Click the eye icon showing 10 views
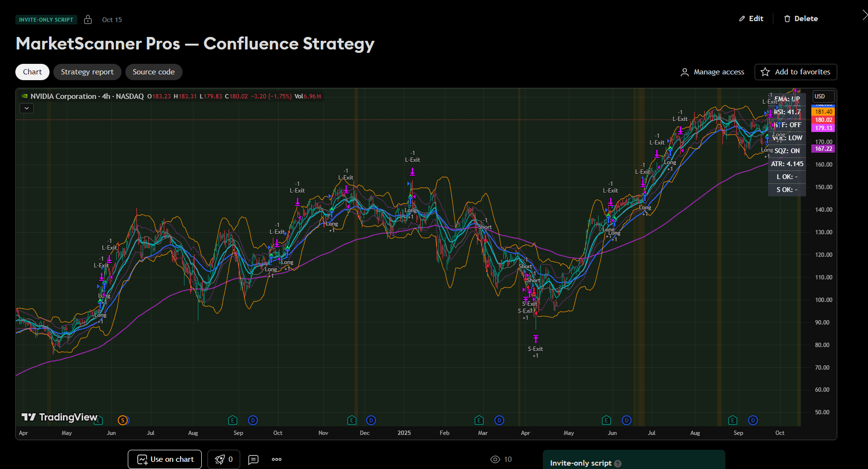Screen dimensions: 868x469 click(x=495, y=459)
